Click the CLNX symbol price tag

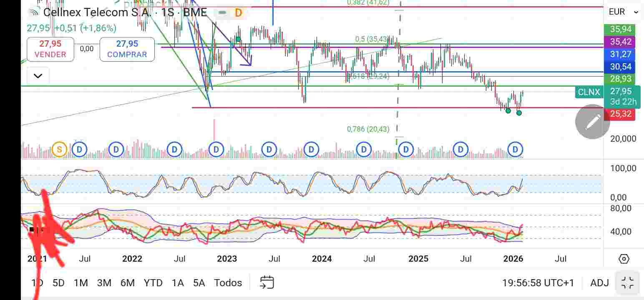click(589, 92)
